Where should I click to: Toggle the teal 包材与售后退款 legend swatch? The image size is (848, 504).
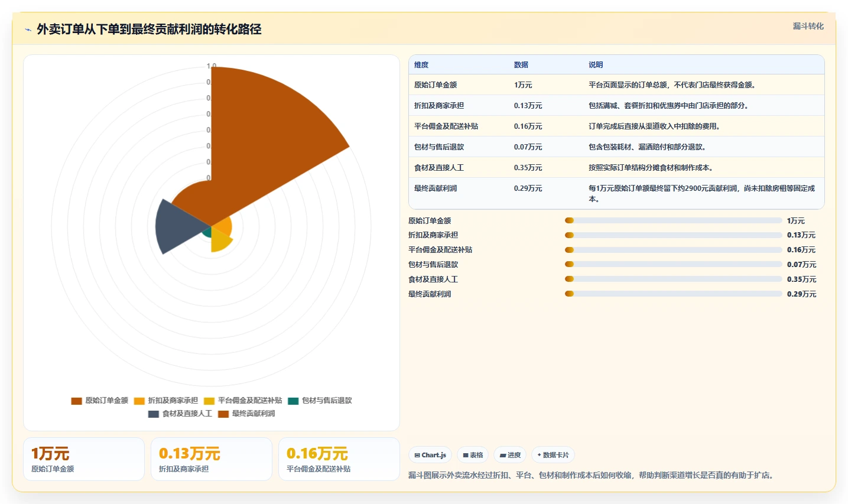(x=293, y=401)
